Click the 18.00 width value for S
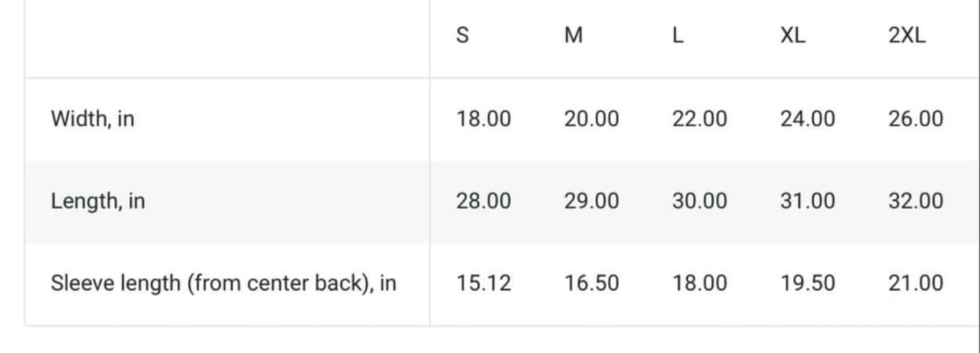 [x=484, y=119]
